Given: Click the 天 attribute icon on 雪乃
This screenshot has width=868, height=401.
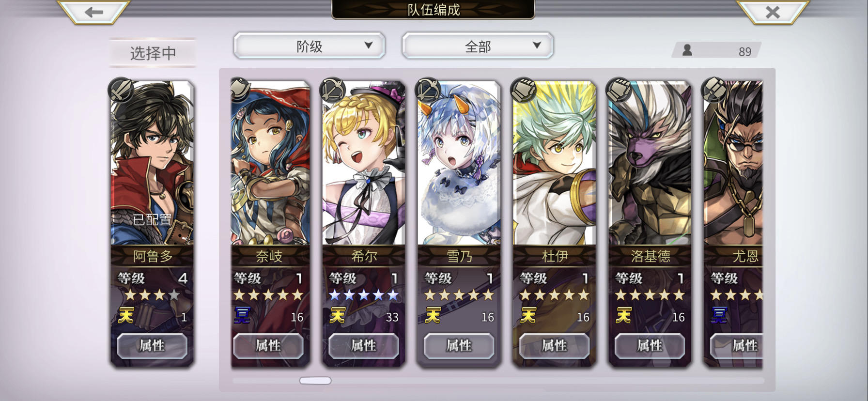Looking at the screenshot, I should tap(433, 316).
